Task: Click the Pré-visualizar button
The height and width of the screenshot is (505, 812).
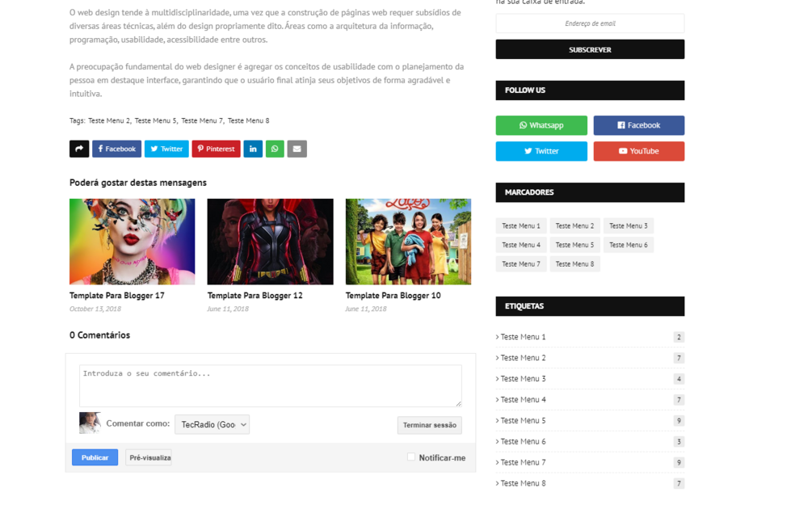Action: pos(149,457)
